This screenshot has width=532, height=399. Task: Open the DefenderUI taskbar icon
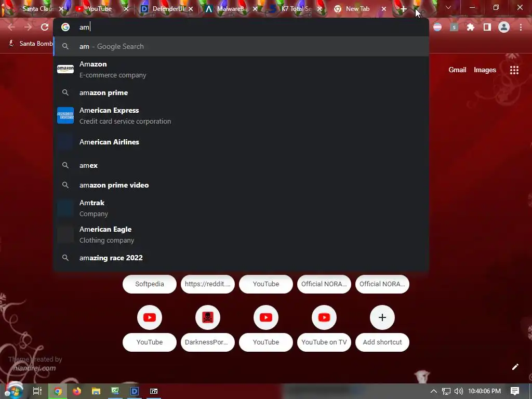pos(135,391)
